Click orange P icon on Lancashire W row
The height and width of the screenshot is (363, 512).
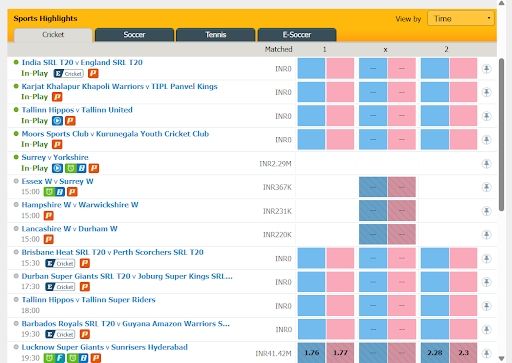click(49, 239)
